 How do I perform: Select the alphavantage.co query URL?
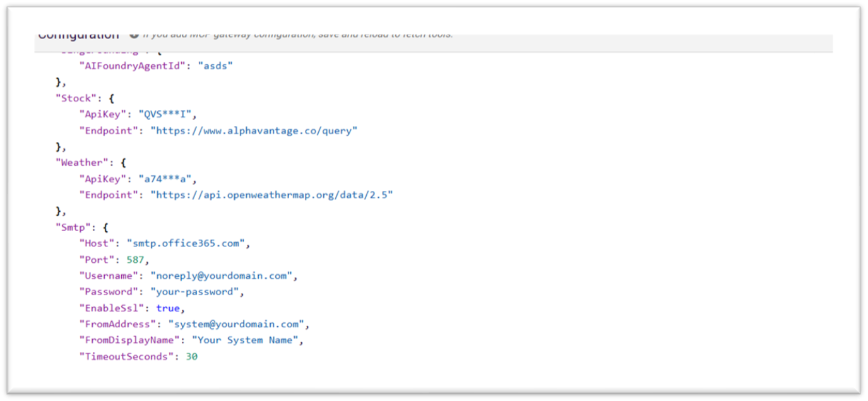254,131
